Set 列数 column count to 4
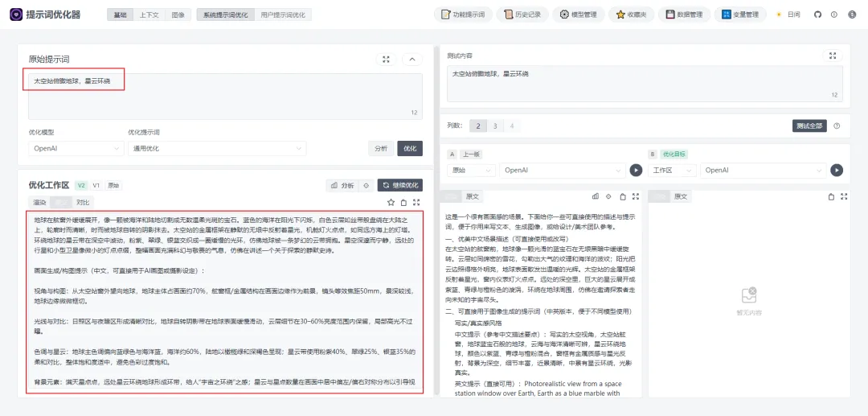 coord(511,126)
